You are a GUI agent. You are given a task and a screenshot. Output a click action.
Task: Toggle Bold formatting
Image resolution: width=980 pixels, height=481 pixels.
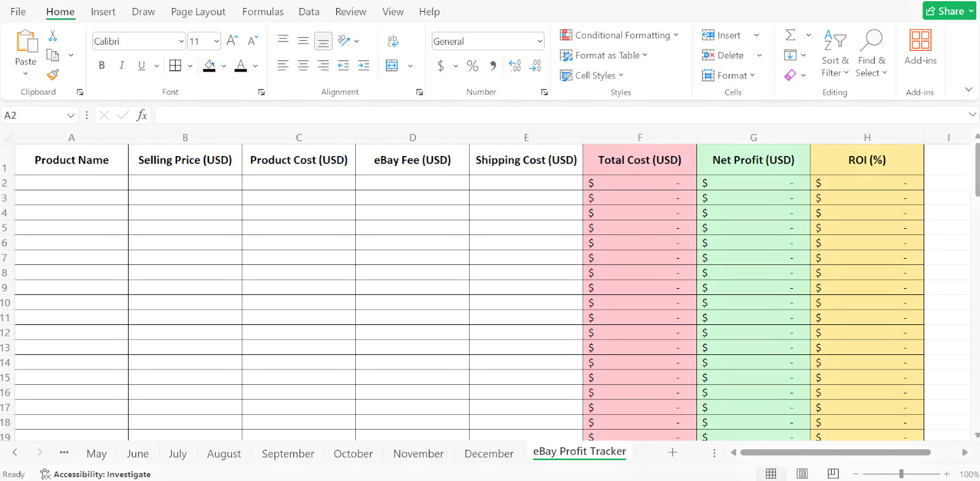pyautogui.click(x=102, y=65)
